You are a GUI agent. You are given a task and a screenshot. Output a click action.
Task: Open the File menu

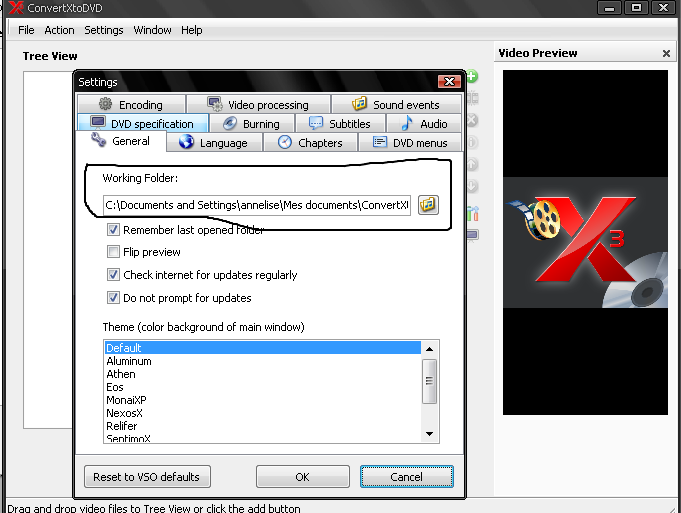[26, 30]
